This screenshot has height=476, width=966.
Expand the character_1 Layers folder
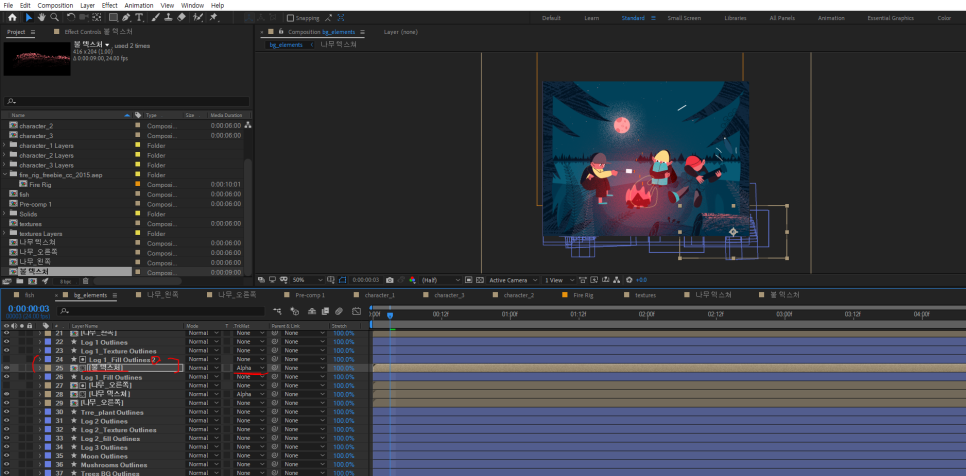[4, 145]
